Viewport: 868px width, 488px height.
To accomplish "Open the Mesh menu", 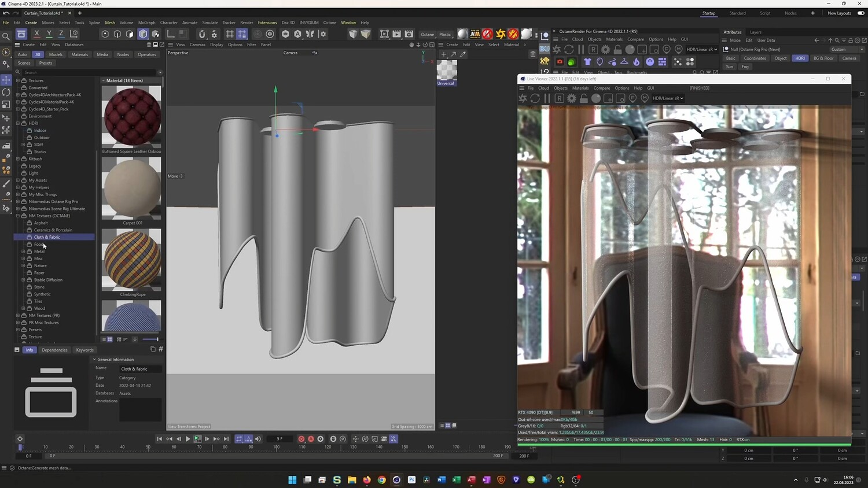I will (x=110, y=23).
